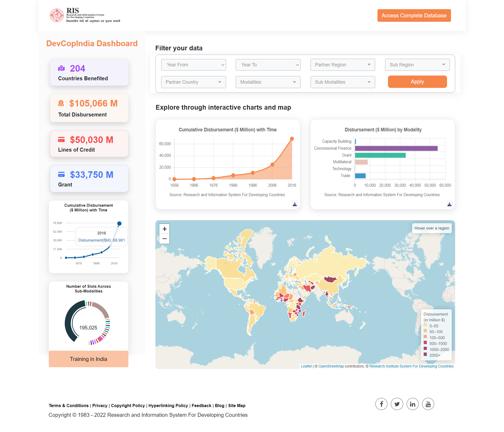Download the Cumulative Disbursement chart

coord(295,204)
